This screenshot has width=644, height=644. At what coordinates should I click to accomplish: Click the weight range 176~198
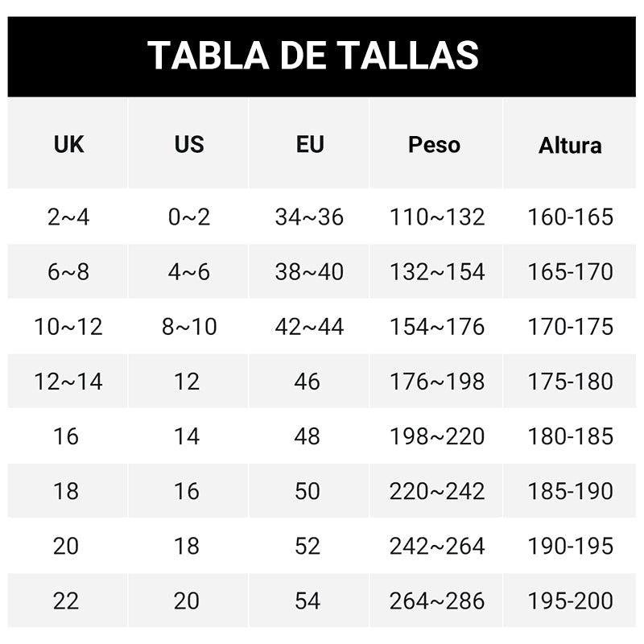click(x=437, y=382)
